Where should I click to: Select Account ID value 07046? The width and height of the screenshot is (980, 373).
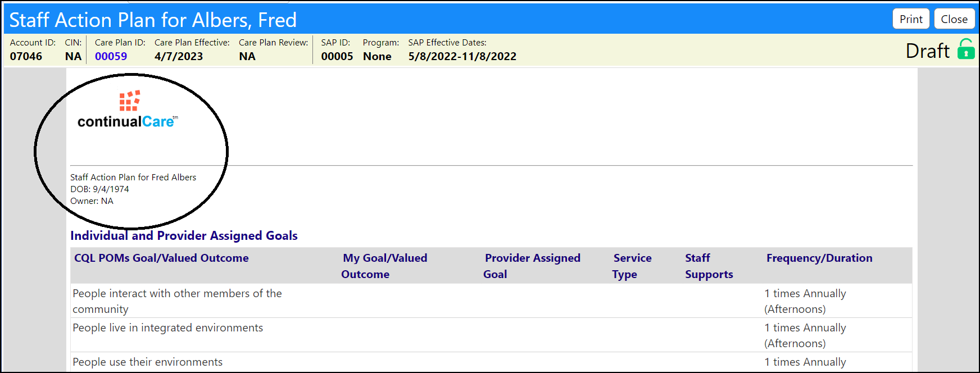pos(26,56)
